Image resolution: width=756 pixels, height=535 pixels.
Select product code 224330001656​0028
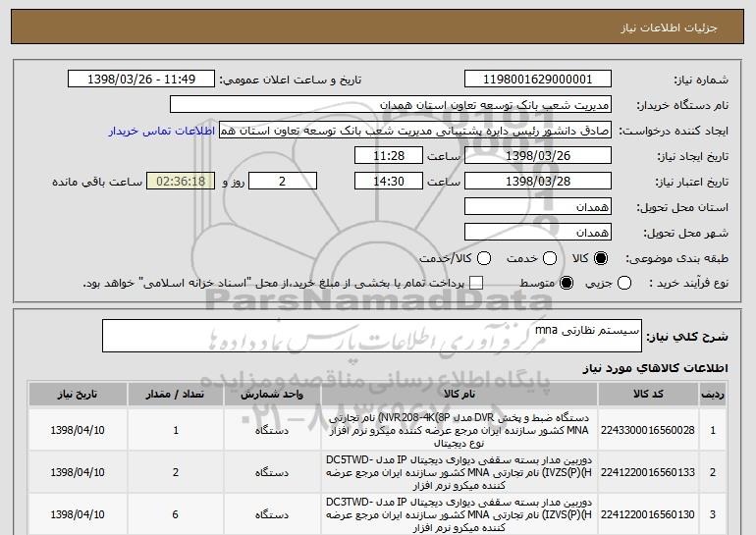[648, 430]
